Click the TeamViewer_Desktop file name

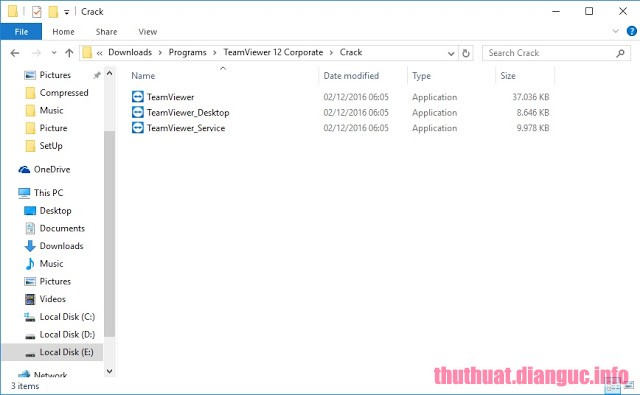coord(188,113)
